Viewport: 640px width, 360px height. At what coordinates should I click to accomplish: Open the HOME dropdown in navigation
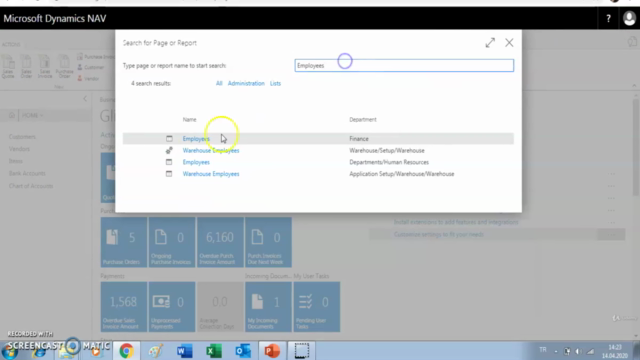click(33, 116)
